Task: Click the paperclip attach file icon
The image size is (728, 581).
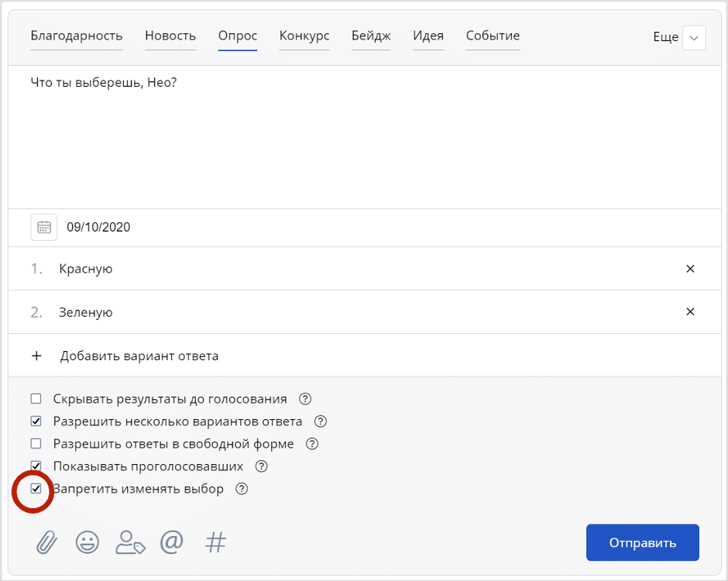Action: (46, 542)
